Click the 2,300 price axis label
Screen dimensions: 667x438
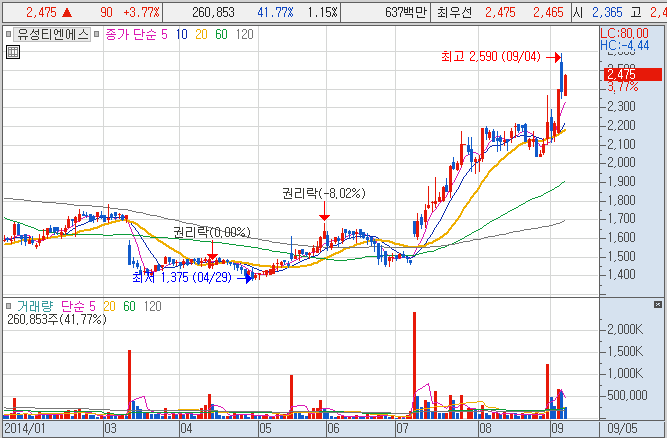(621, 106)
